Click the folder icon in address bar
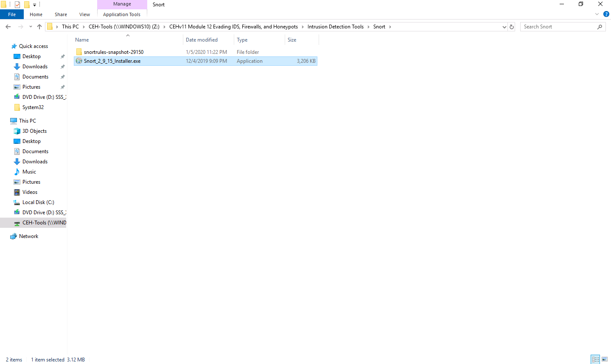This screenshot has width=611, height=364. click(50, 27)
